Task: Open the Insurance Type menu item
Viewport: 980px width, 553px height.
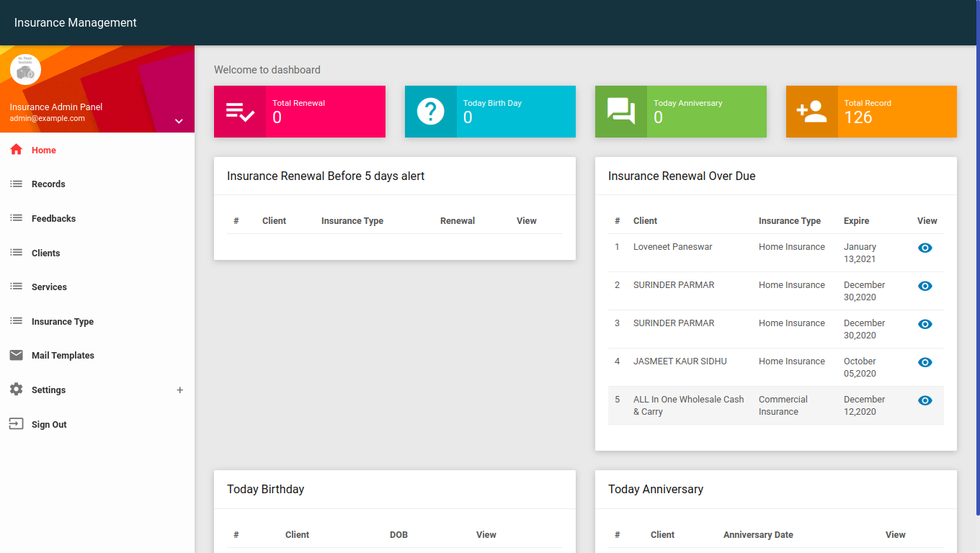Action: click(63, 322)
